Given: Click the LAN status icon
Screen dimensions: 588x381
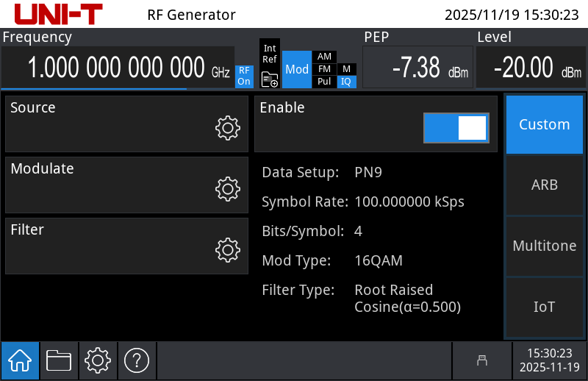Looking at the screenshot, I should tap(482, 360).
